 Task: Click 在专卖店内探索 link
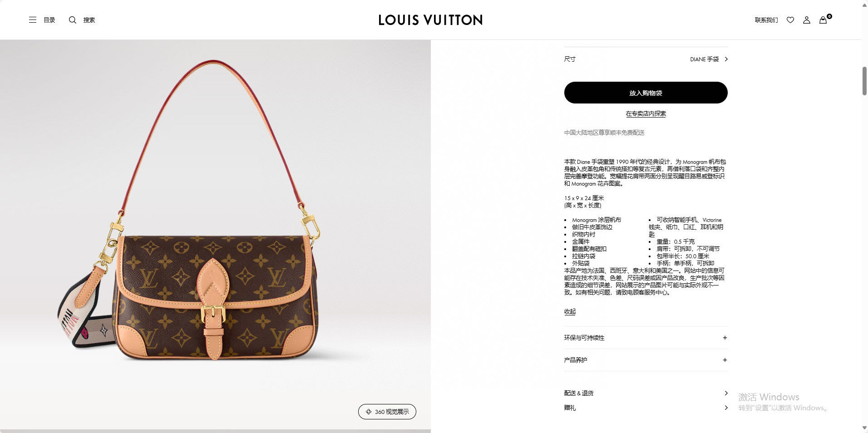(646, 114)
